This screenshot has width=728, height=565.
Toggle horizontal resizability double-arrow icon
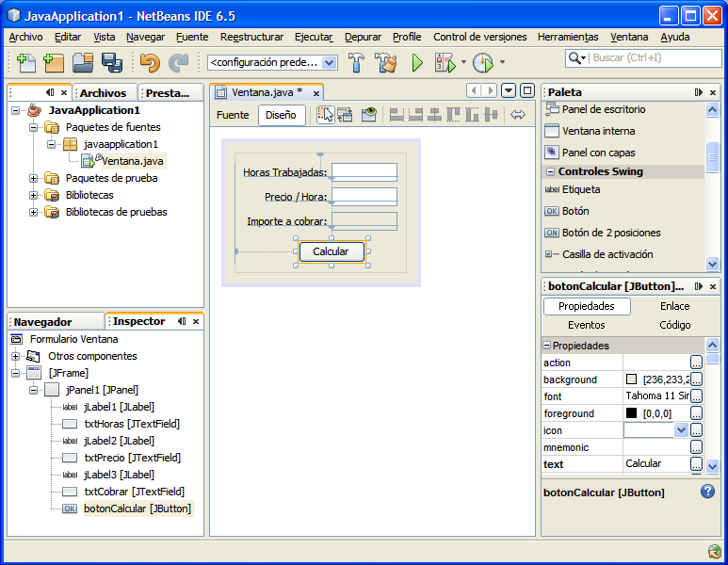pyautogui.click(x=518, y=115)
